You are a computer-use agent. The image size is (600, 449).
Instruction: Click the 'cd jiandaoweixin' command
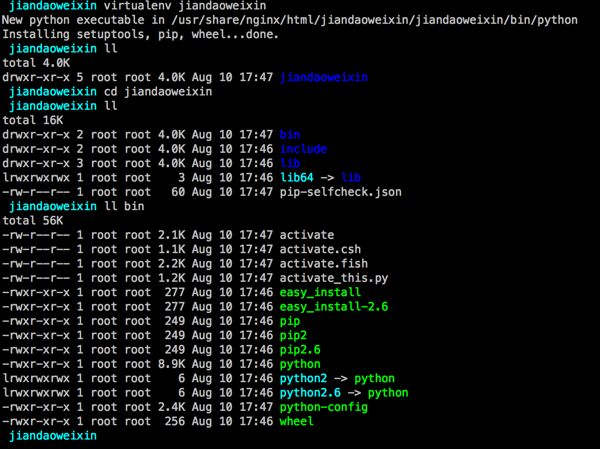[158, 92]
